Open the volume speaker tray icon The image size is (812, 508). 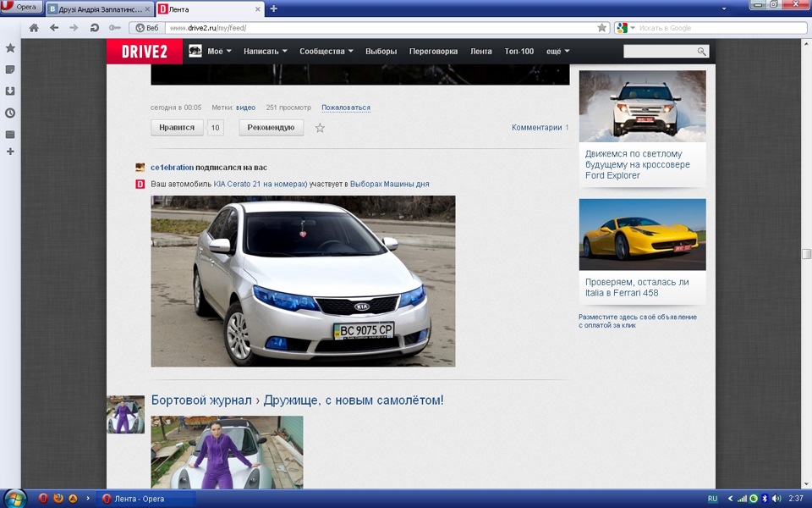click(x=776, y=499)
